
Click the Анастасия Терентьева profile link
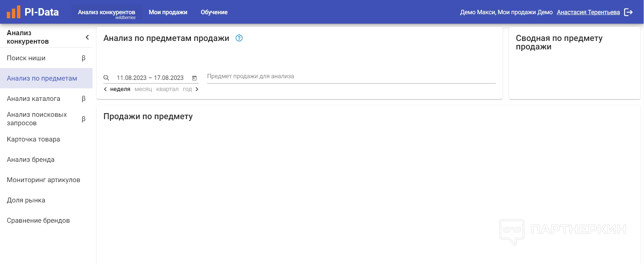pyautogui.click(x=588, y=12)
